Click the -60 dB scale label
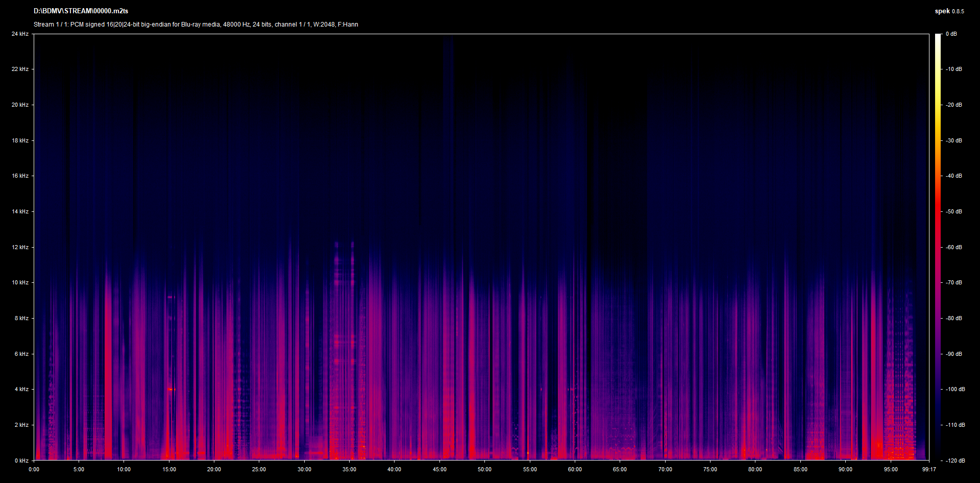 953,247
